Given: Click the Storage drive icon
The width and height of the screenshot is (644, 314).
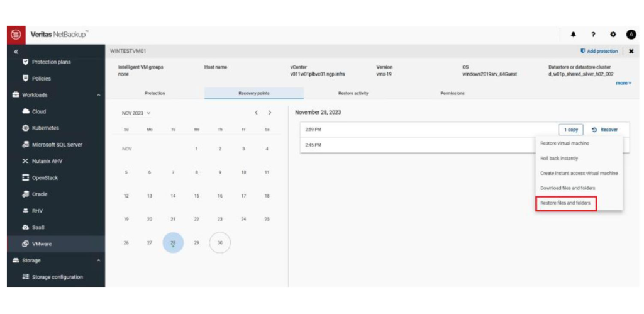Looking at the screenshot, I should click(x=16, y=260).
